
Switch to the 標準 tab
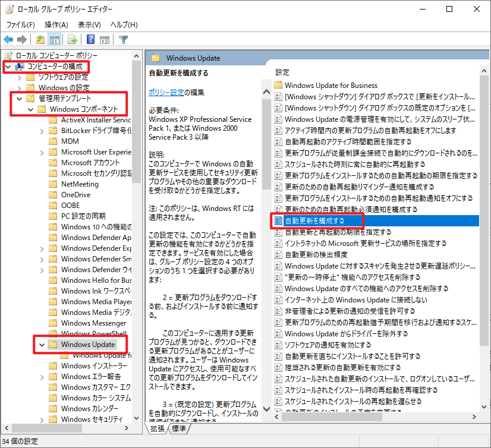coord(179,428)
